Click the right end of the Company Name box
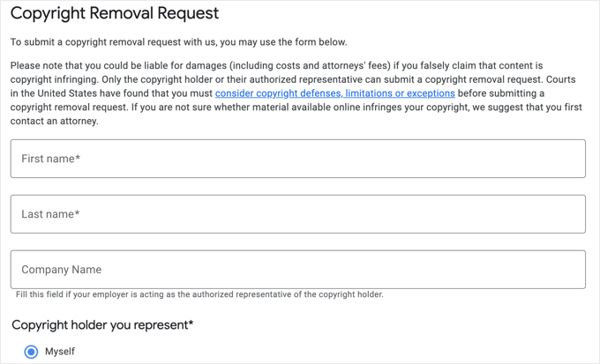This screenshot has width=600, height=364. tap(565, 270)
